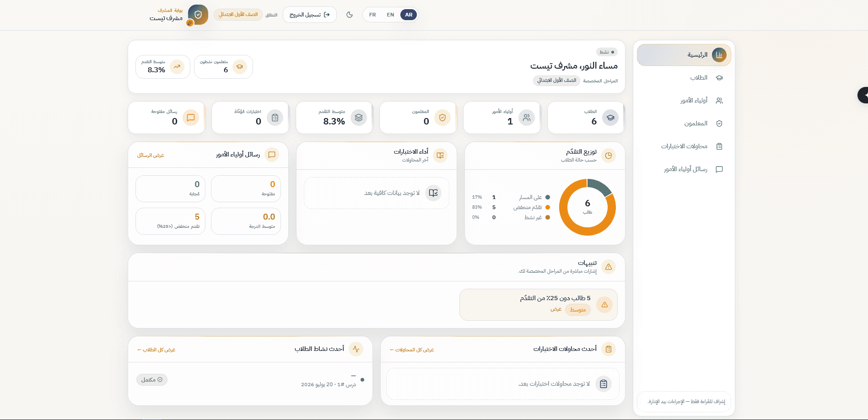Image resolution: width=868 pixels, height=420 pixels.
Task: Click الصف الأول الابتدائي scope badge in header
Action: pos(238,15)
